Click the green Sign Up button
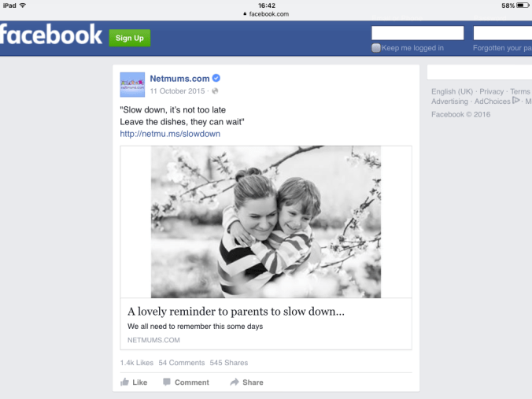Screen dimensions: 532x399 (130, 38)
